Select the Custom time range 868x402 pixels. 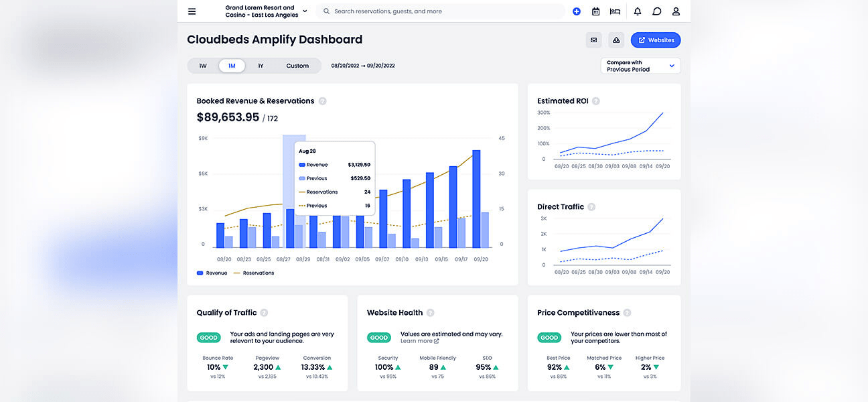297,66
